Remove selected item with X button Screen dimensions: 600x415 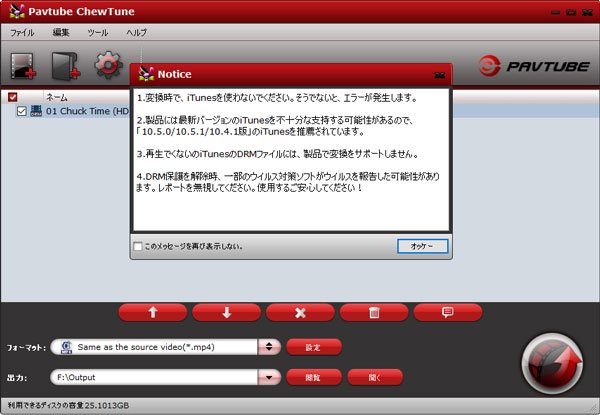pyautogui.click(x=300, y=312)
